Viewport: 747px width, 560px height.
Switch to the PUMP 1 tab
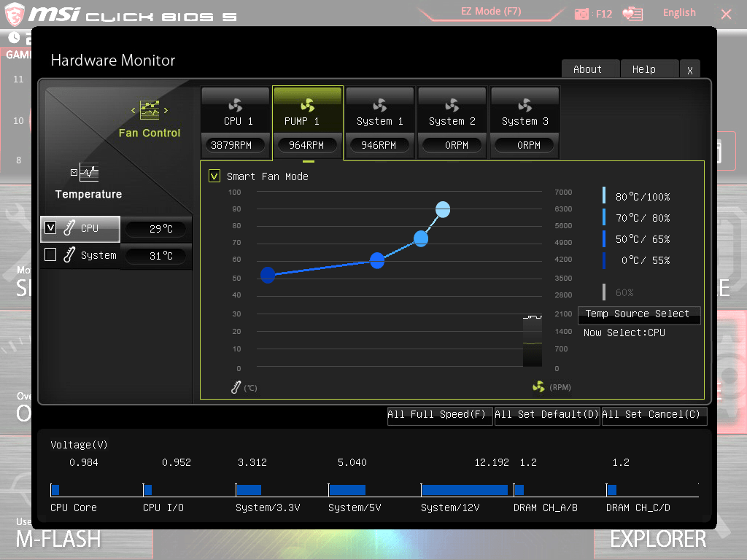coord(307,109)
